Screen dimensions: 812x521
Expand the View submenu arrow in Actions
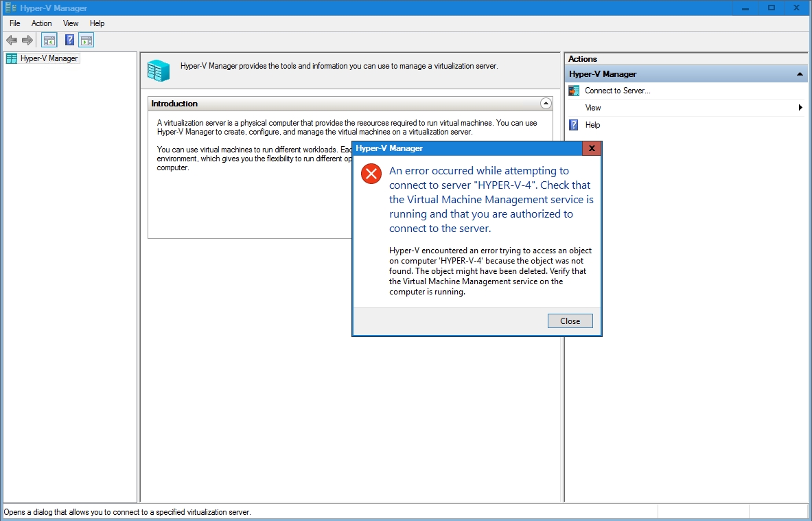[x=800, y=108]
